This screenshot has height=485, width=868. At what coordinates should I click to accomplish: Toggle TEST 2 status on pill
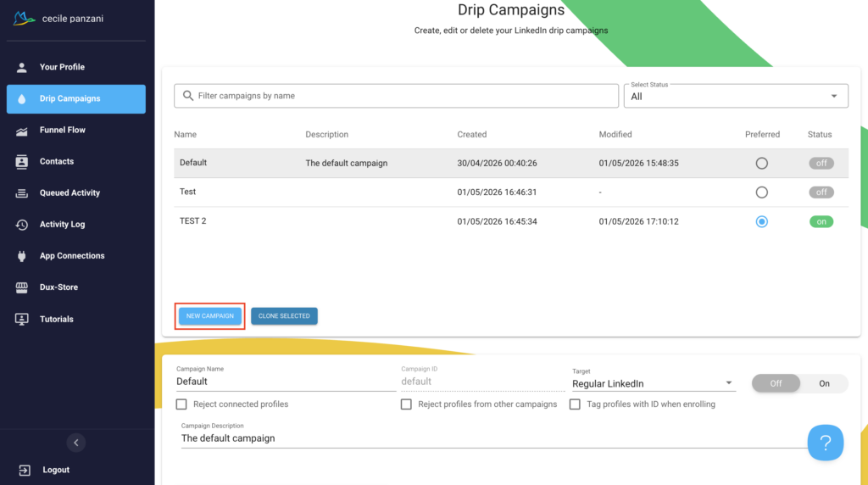[x=821, y=221]
